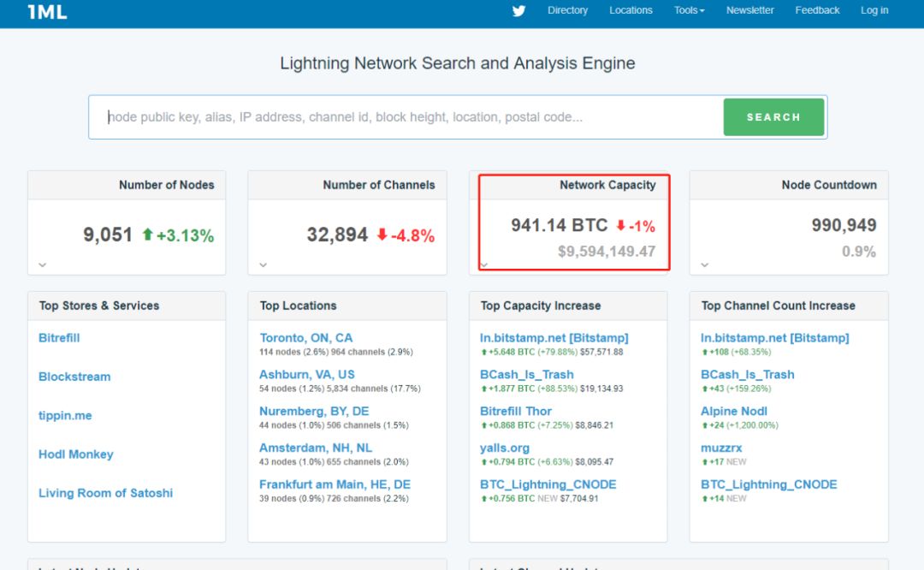Click Log in at the top right
The height and width of the screenshot is (570, 924).
[x=874, y=10]
